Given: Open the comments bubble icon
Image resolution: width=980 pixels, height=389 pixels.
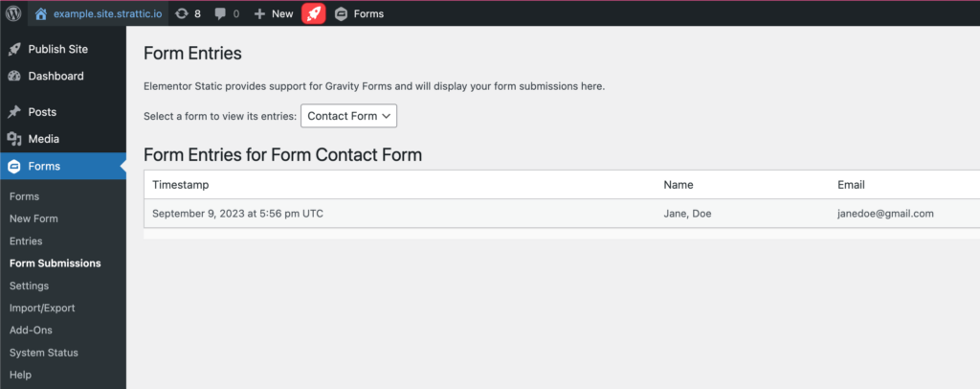Looking at the screenshot, I should click(220, 13).
